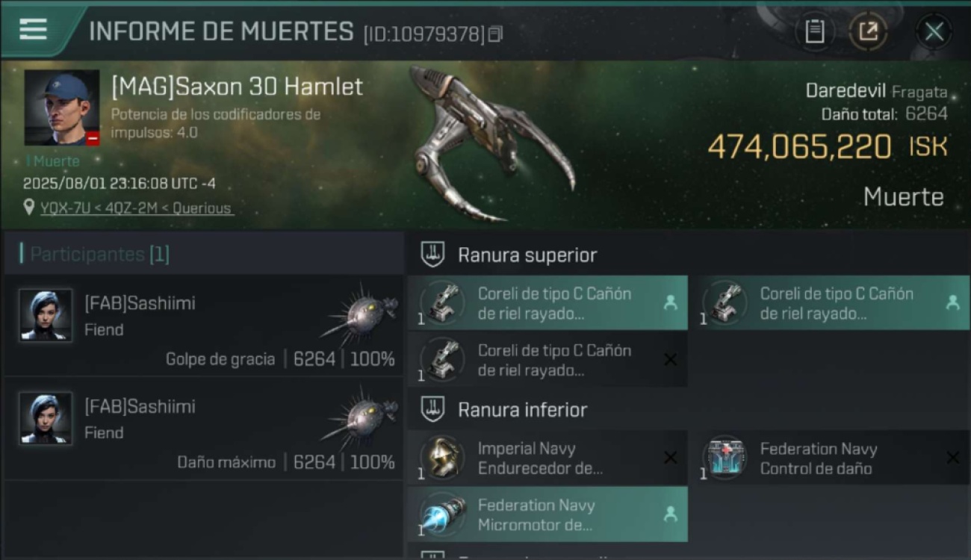Viewport: 971px width, 560px height.
Task: Open Sashiimi name in Golpe de gracia row
Action: [140, 303]
